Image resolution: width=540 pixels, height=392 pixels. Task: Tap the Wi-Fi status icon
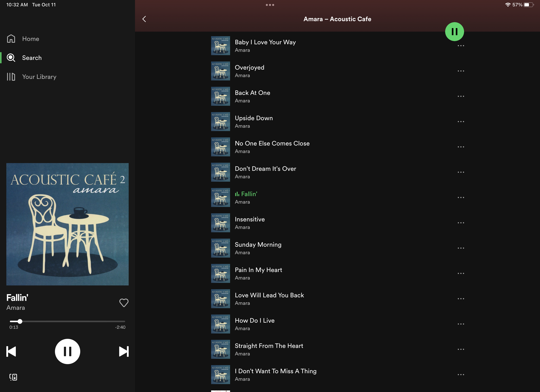coord(508,5)
